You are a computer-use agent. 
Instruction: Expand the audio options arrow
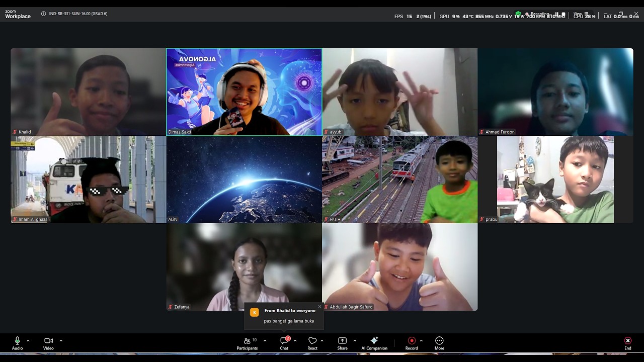tap(28, 340)
